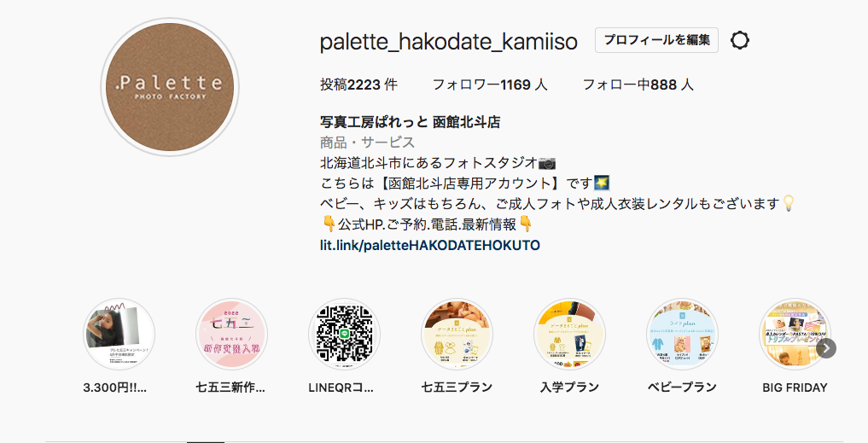
Task: Open the 3.300円!! story highlight
Action: pyautogui.click(x=119, y=335)
